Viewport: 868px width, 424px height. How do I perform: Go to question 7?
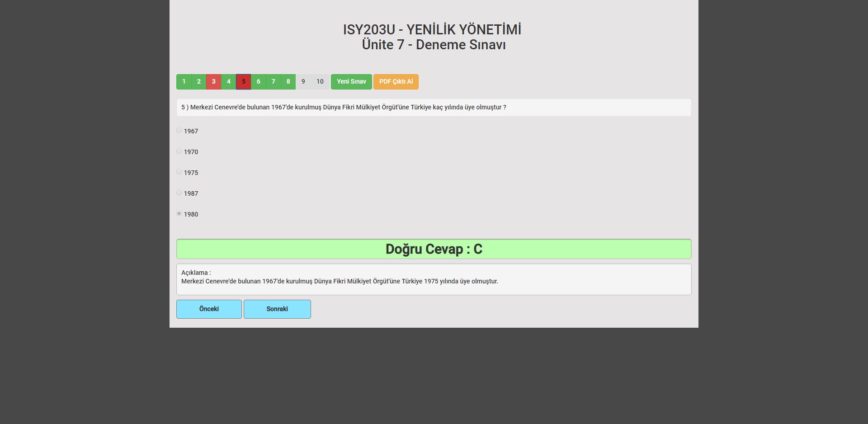273,82
